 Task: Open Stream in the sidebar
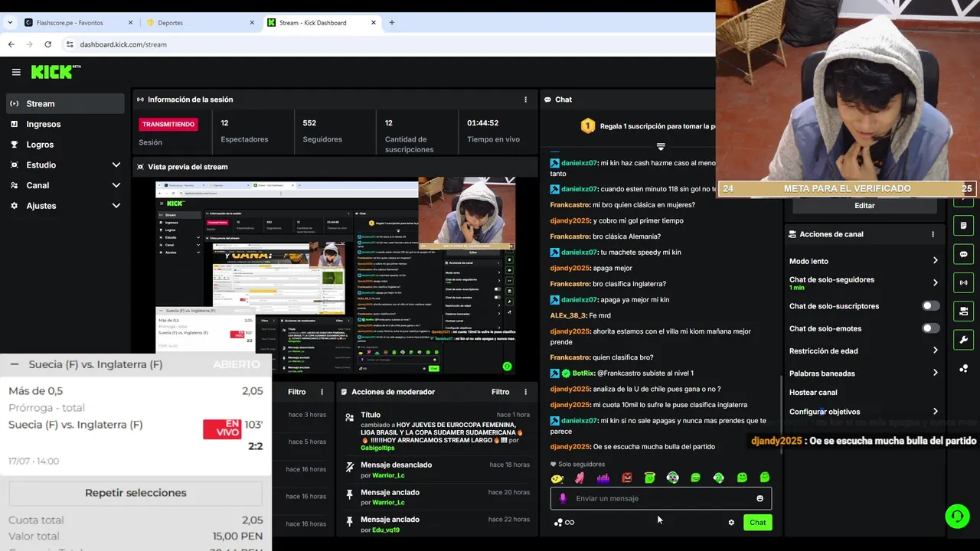(x=64, y=103)
